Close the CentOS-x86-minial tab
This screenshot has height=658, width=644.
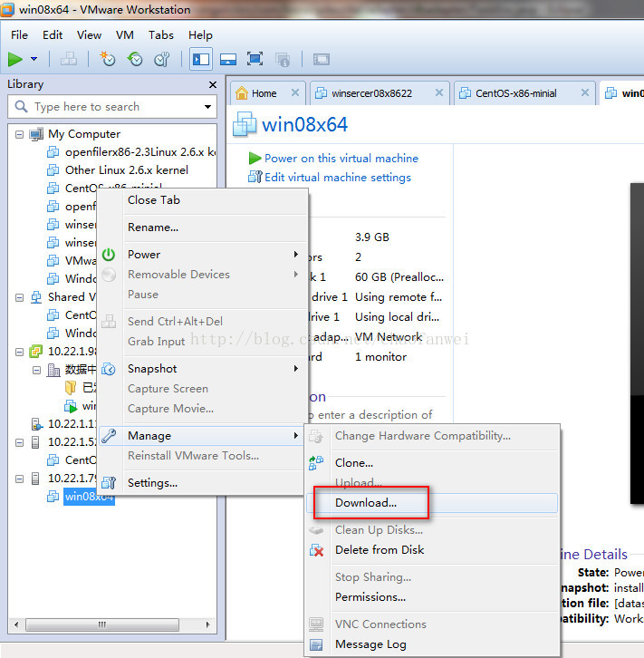tap(585, 92)
